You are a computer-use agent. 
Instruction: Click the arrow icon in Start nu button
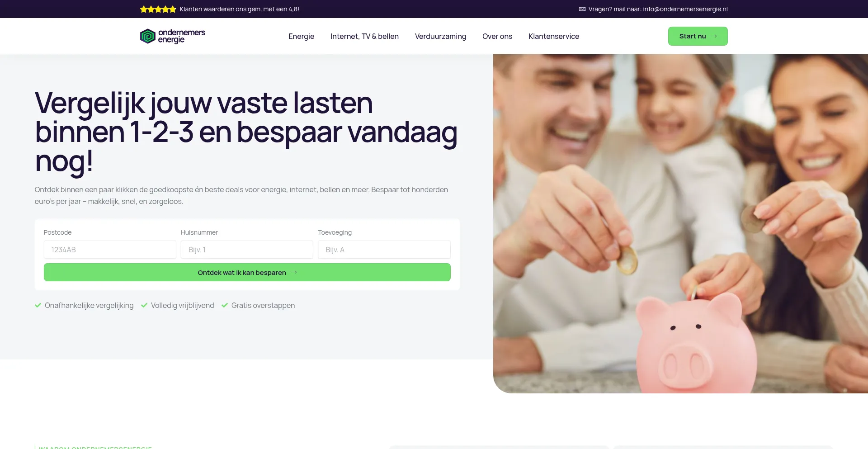(x=713, y=36)
